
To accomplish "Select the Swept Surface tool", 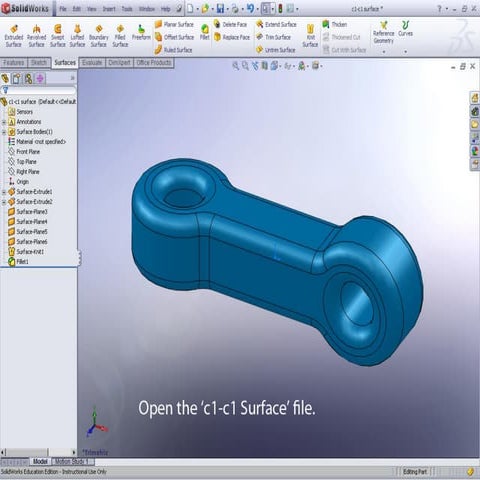I will (57, 36).
